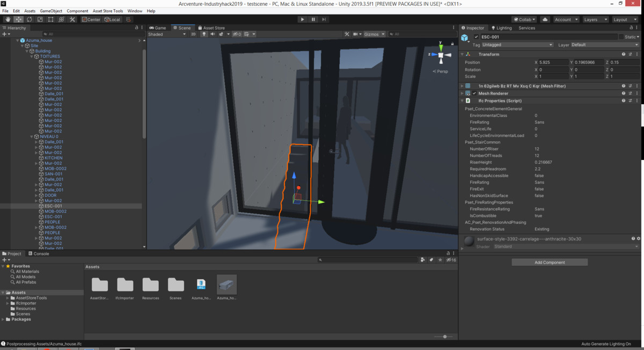
Task: Select the Rotate tool
Action: [x=29, y=19]
